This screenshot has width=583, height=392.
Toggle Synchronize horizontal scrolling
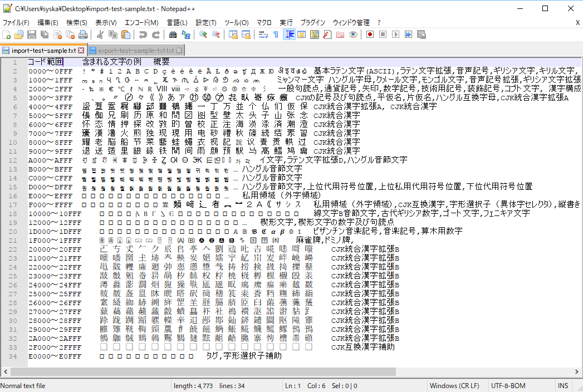click(246, 35)
